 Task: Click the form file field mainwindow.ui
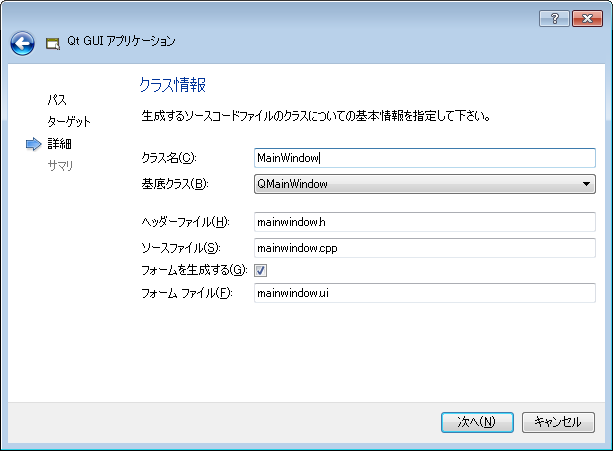click(425, 293)
